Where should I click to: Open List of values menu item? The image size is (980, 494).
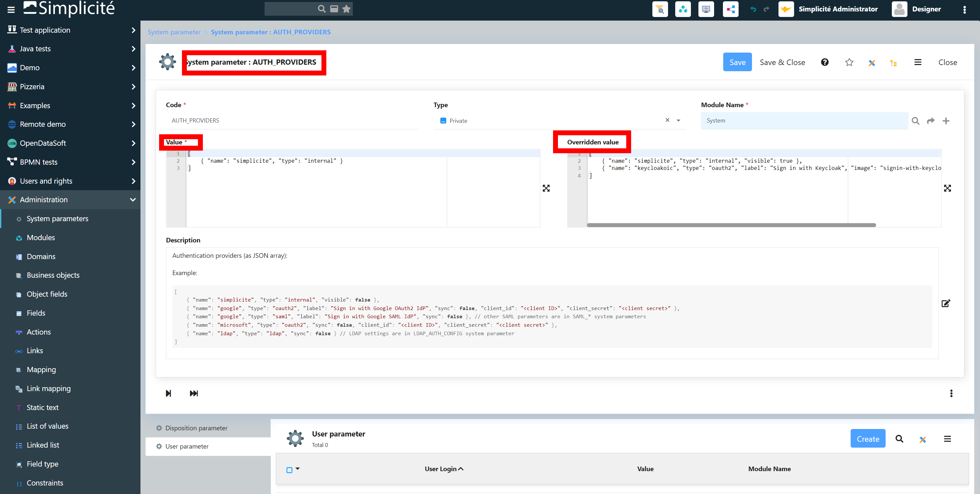click(70, 426)
